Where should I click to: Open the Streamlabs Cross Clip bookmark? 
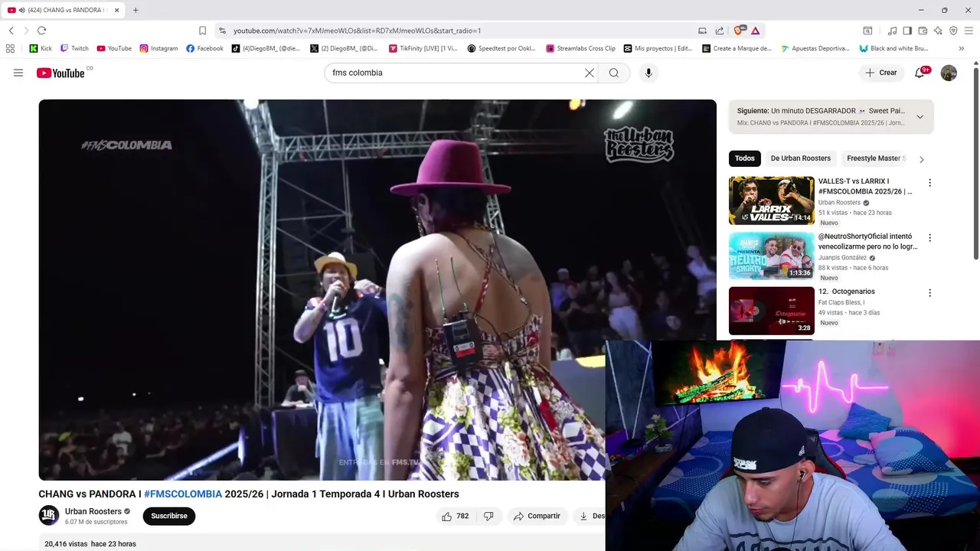pyautogui.click(x=580, y=48)
